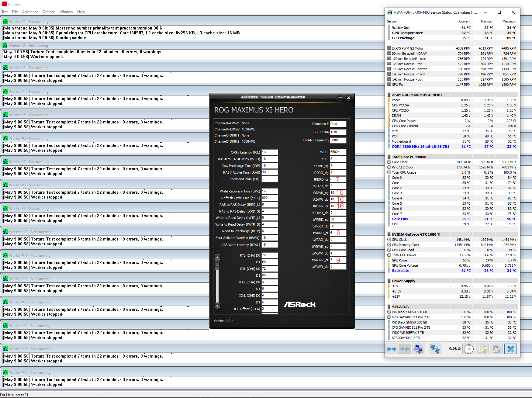
Task: Click the Command Rate (CR) field
Action: pyautogui.click(x=270, y=179)
